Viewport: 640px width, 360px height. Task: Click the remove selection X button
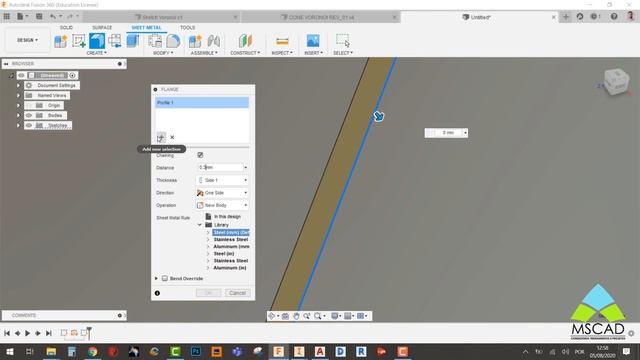172,137
